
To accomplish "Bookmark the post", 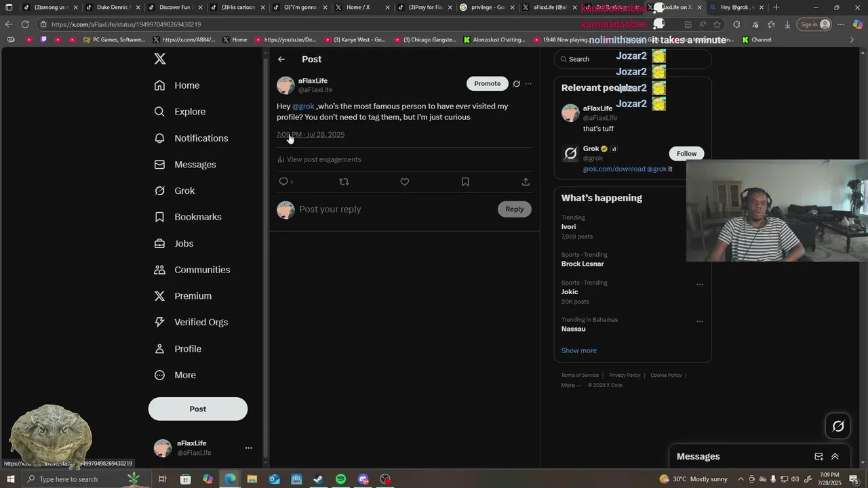I will coord(465,182).
